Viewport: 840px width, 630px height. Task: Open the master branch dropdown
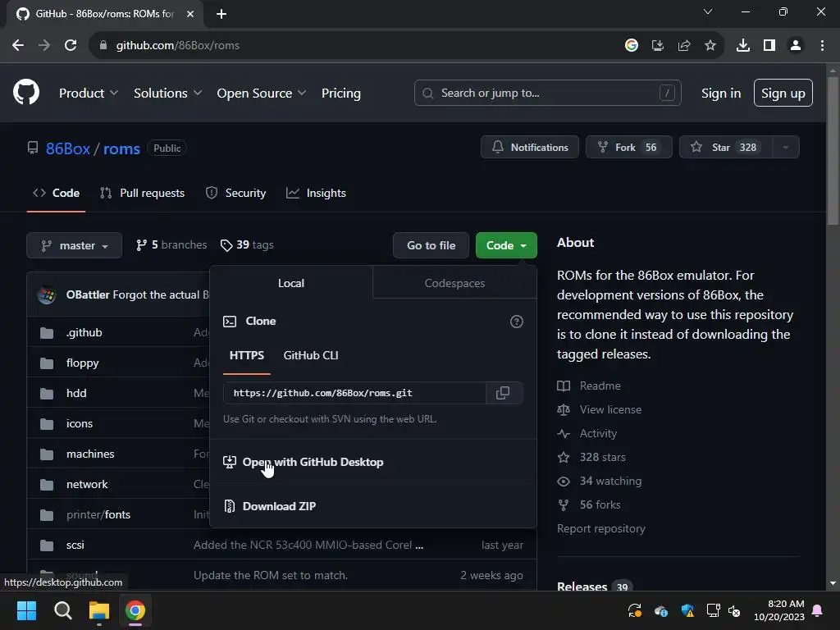pyautogui.click(x=75, y=245)
